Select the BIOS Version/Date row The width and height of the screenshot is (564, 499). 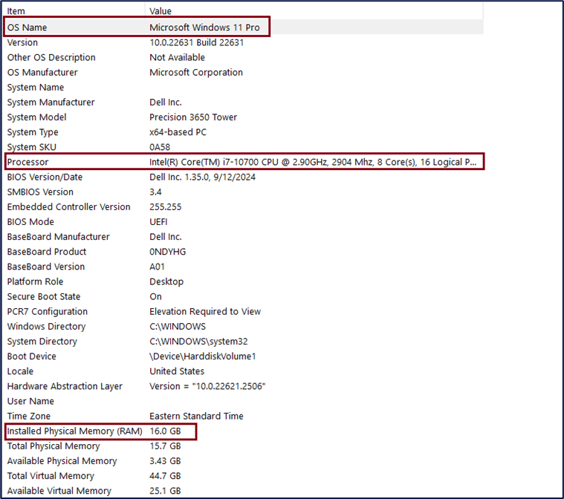[243, 177]
